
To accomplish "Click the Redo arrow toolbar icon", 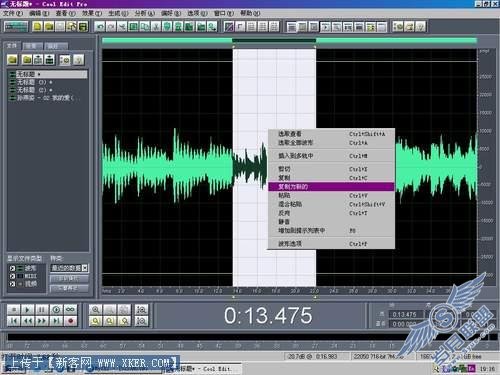I will 111,26.
